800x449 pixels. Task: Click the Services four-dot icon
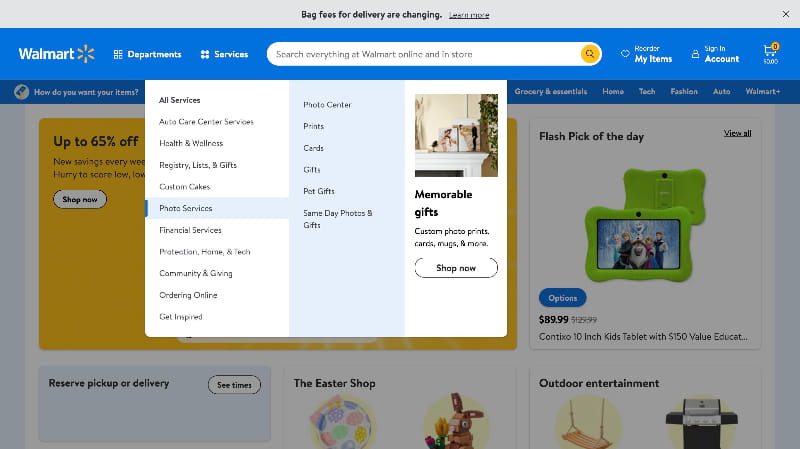(205, 54)
